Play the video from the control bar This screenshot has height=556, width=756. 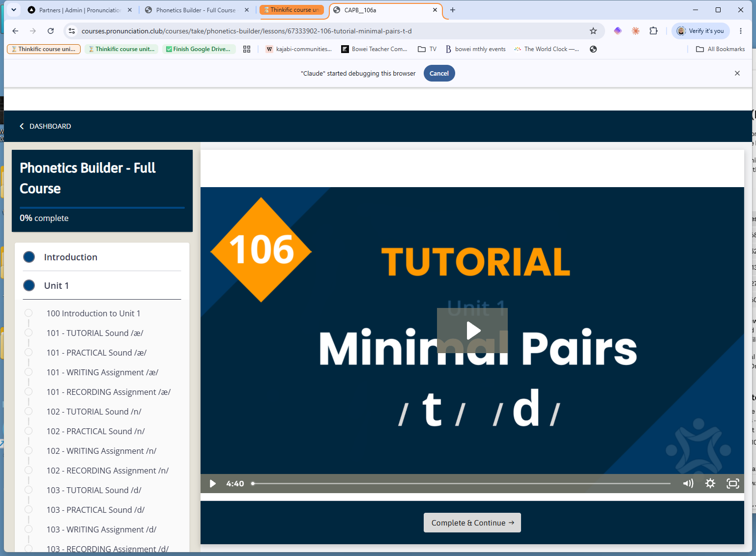(x=212, y=483)
